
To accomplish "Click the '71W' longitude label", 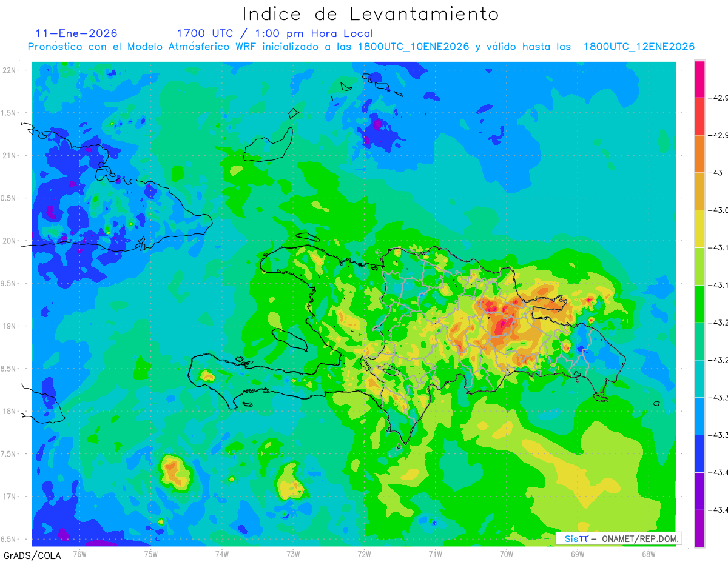I will coord(435,554).
